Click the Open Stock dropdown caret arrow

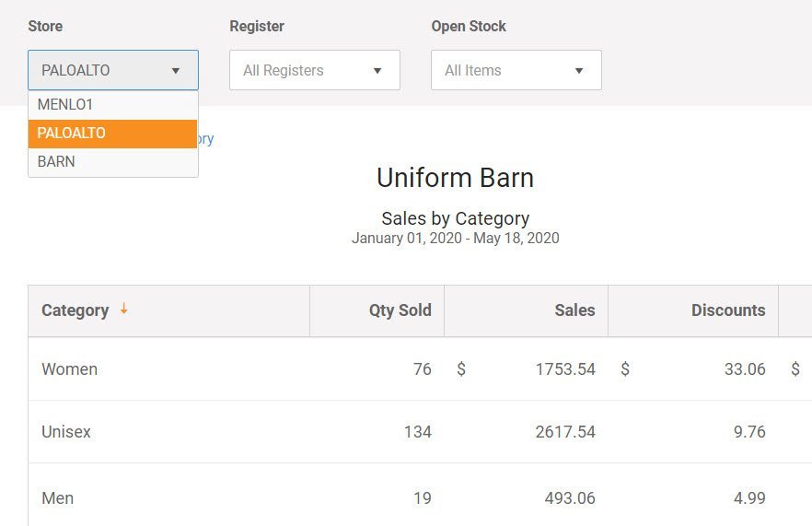579,71
